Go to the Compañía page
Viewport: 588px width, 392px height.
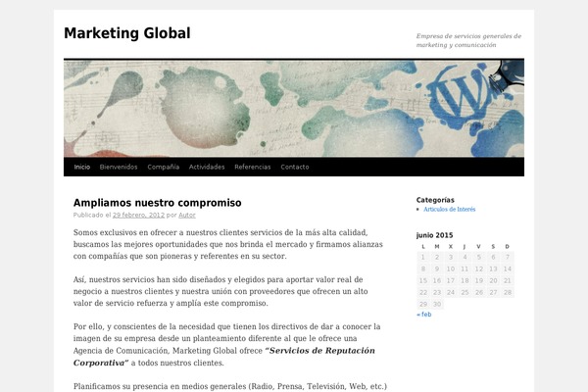163,167
